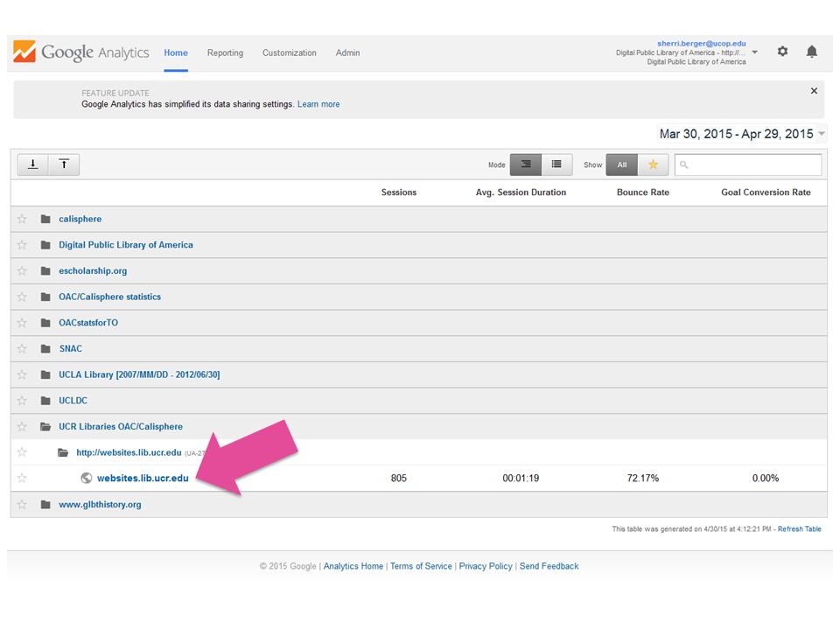840x630 pixels.
Task: Open the calisphere account link
Action: [80, 219]
